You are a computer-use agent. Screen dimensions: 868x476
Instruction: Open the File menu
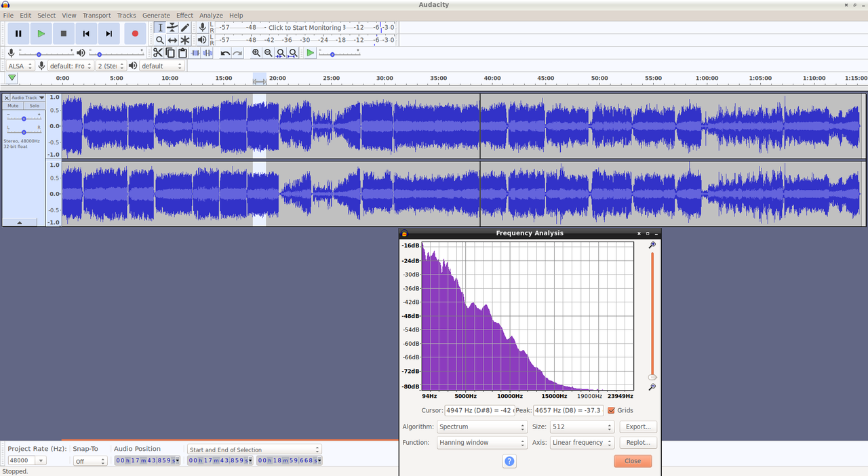tap(8, 15)
